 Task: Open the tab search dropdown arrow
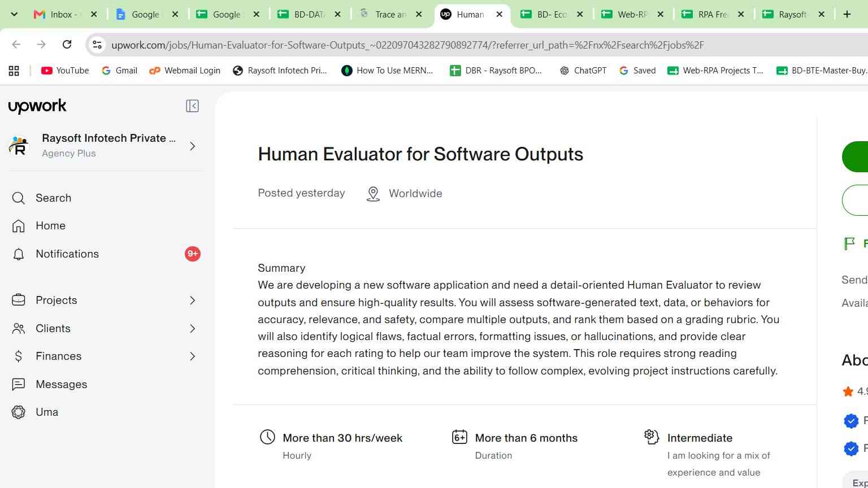[x=14, y=14]
